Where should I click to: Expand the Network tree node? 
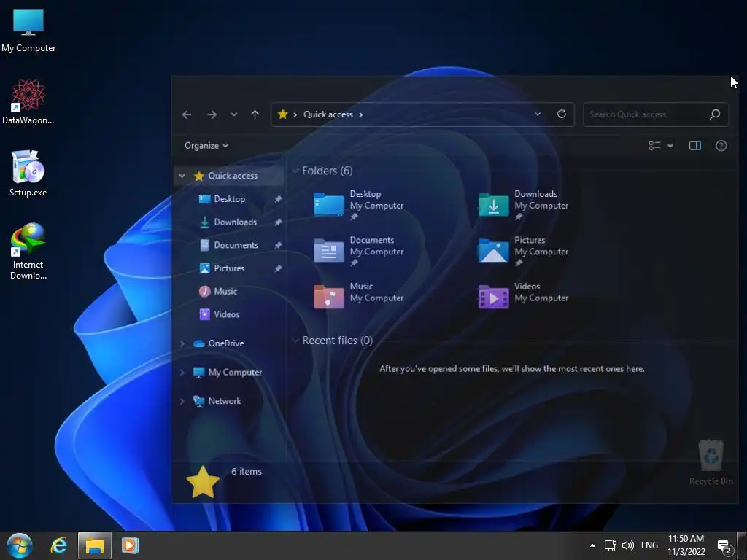[182, 402]
